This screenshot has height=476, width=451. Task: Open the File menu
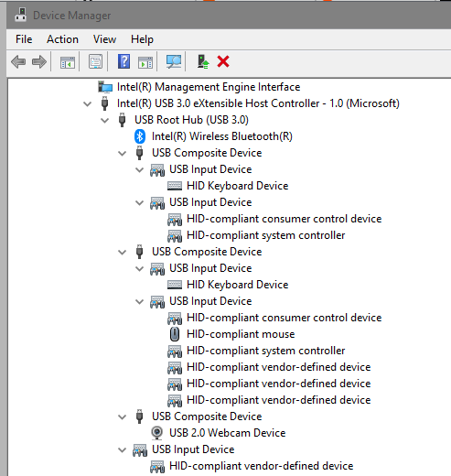24,39
